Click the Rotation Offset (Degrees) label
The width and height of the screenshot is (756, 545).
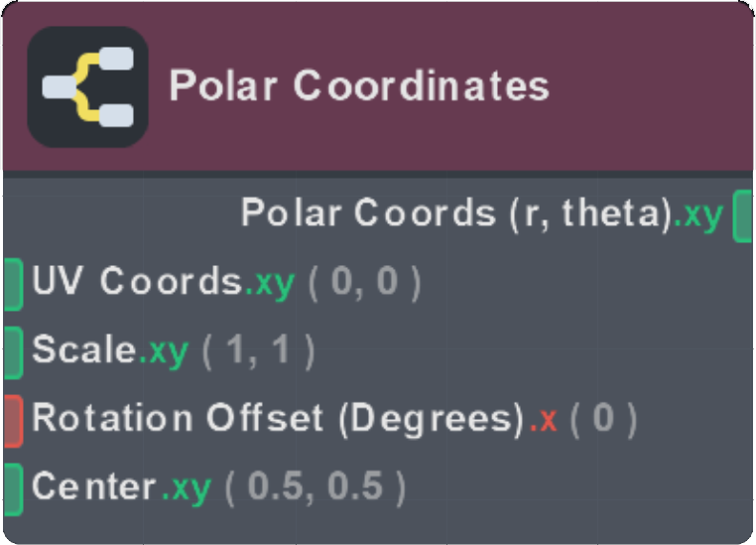pyautogui.click(x=277, y=419)
